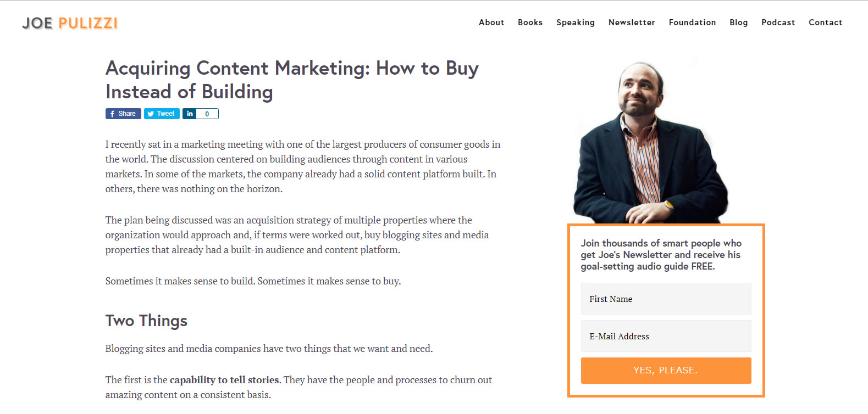
Task: Click into the E-Mail Address field
Action: [x=666, y=337]
